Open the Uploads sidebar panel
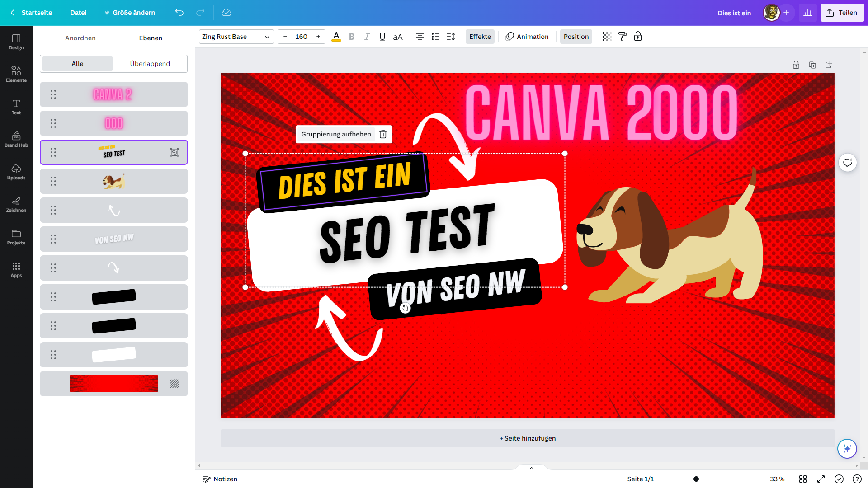Image resolution: width=868 pixels, height=488 pixels. click(x=16, y=172)
